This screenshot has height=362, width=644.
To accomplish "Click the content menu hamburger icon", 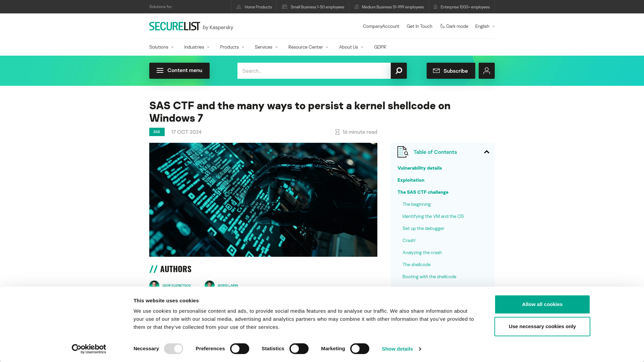I will click(160, 70).
